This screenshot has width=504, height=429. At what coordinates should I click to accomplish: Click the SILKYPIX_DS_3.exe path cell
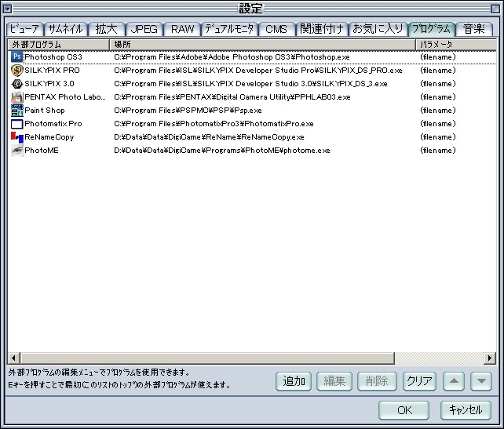250,84
